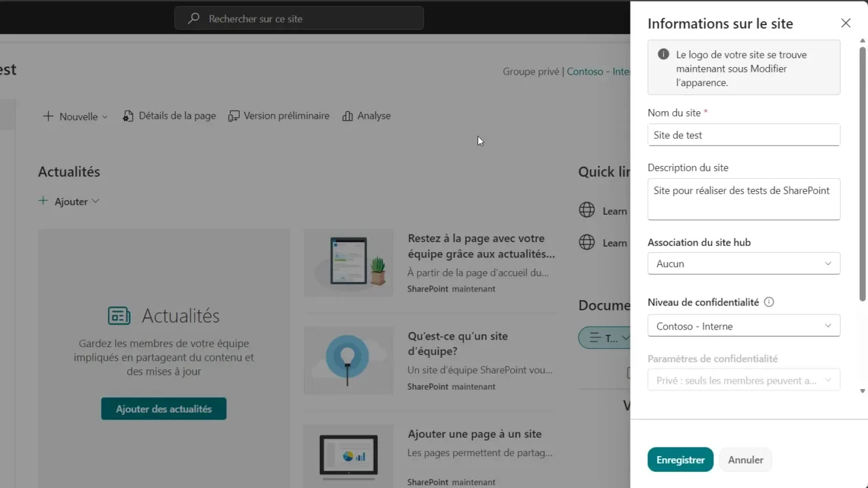Open the tablet and plant news thumbnail
The width and height of the screenshot is (868, 488).
coord(349,262)
